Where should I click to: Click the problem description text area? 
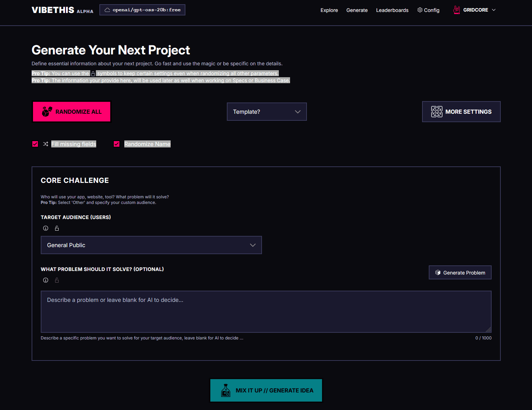tap(266, 311)
